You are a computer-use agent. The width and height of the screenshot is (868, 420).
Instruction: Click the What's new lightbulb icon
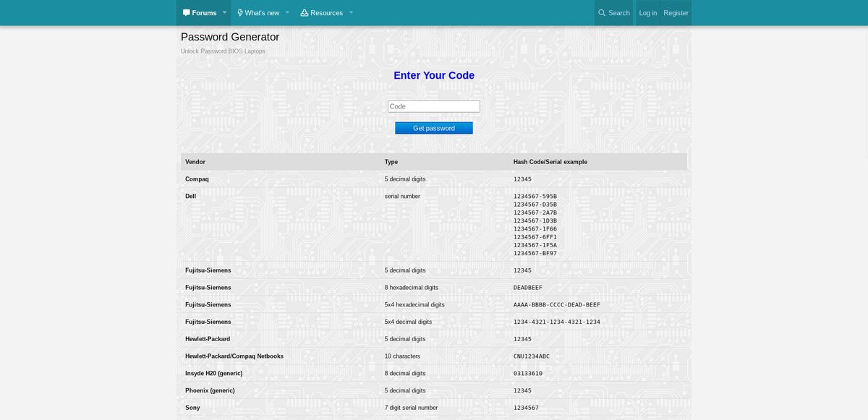[239, 12]
